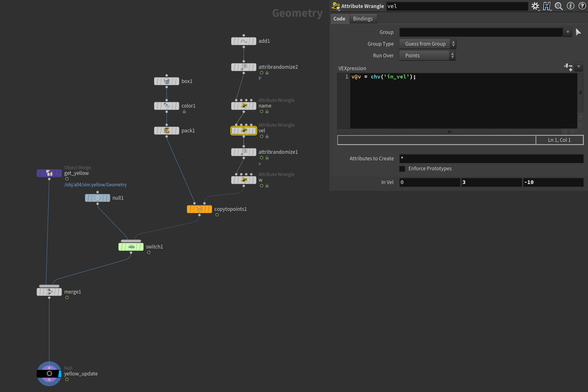The image size is (588, 392).
Task: Click the In Vel Z field with -10
Action: click(553, 182)
